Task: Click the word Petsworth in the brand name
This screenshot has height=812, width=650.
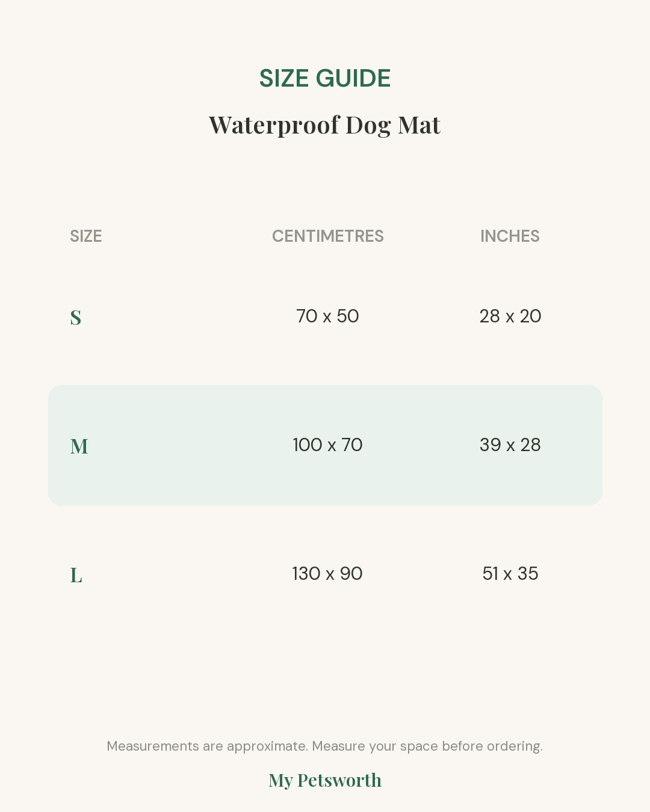Action: pyautogui.click(x=339, y=780)
